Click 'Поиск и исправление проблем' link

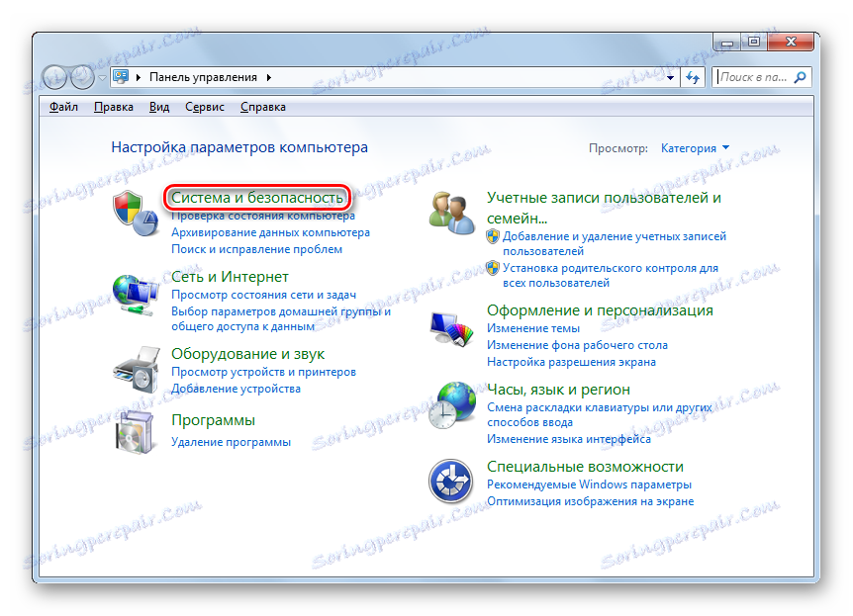(x=256, y=249)
